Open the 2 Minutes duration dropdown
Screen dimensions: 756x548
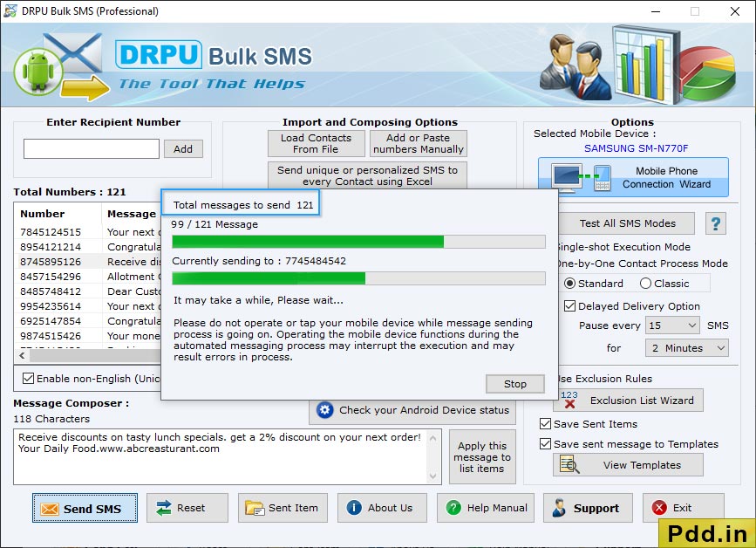[x=686, y=348]
